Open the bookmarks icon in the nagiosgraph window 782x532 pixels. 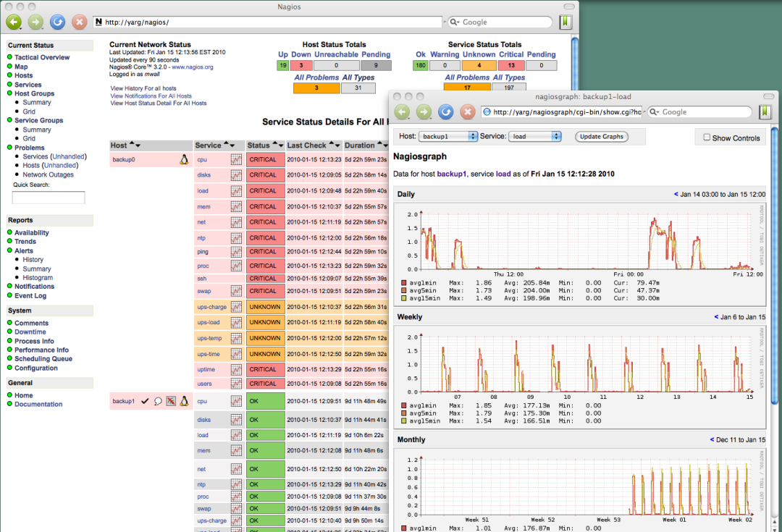(x=765, y=111)
